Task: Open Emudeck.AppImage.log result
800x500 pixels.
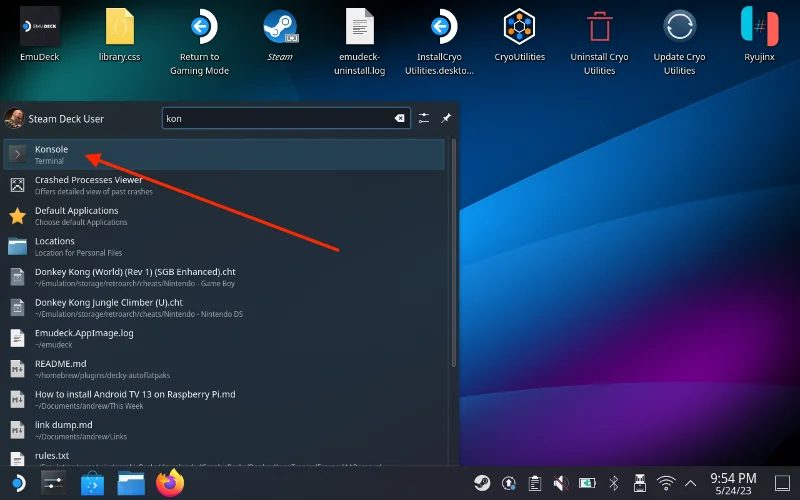Action: pos(224,338)
